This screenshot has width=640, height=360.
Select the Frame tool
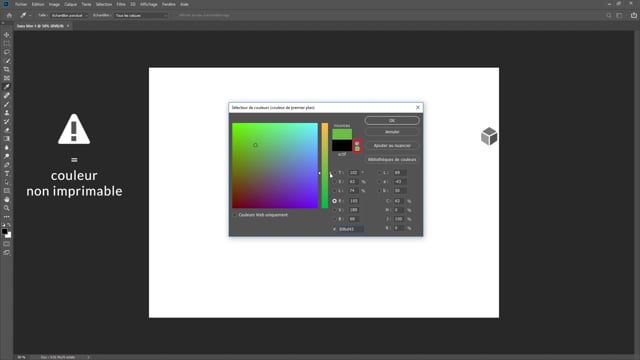pyautogui.click(x=7, y=78)
